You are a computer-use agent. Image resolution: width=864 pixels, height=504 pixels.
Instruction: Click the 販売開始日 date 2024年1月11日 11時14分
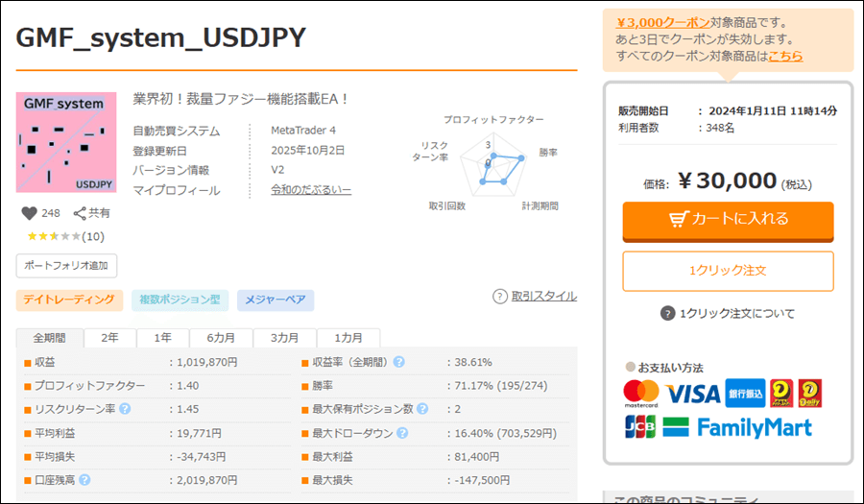(773, 110)
